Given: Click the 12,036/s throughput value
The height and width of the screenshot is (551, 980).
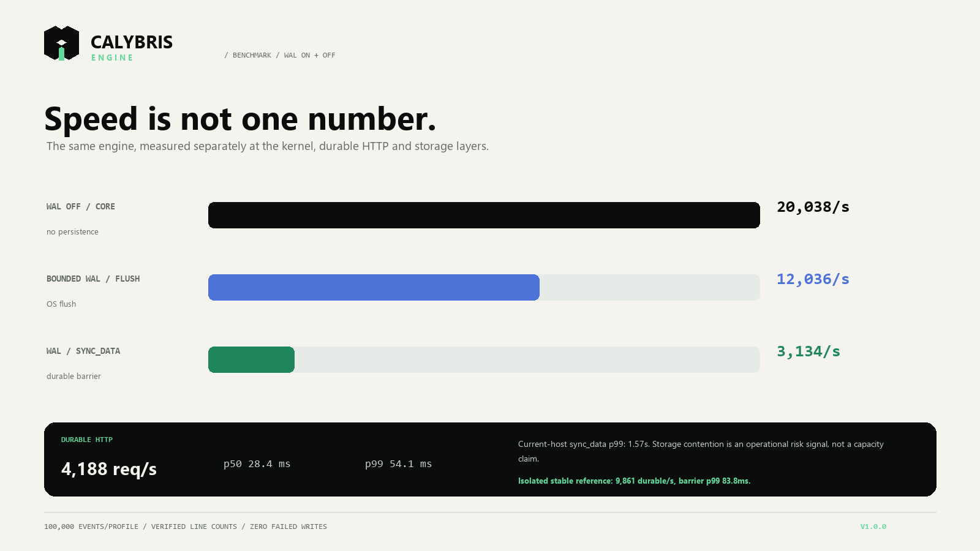Looking at the screenshot, I should pos(813,279).
